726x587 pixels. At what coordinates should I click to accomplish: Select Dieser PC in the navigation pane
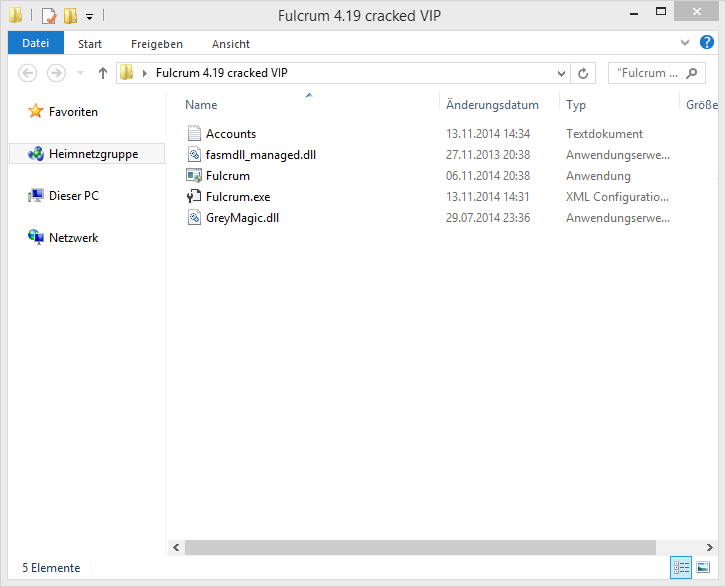74,196
